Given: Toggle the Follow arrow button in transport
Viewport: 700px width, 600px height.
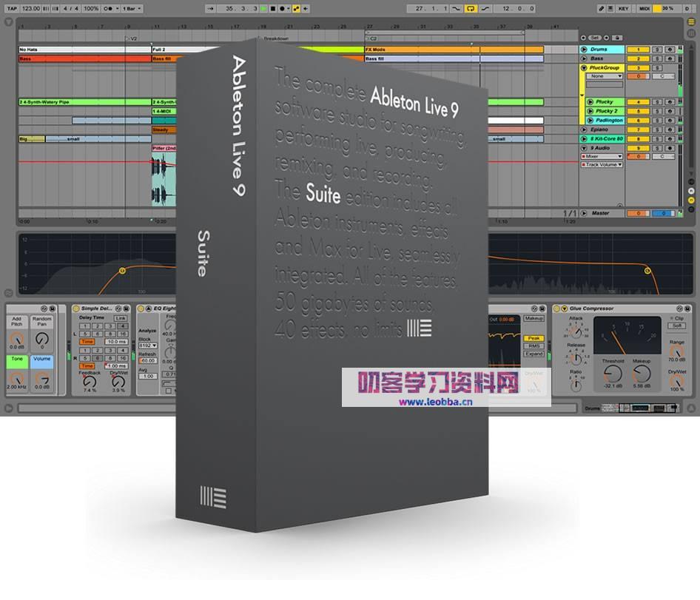Looking at the screenshot, I should pyautogui.click(x=211, y=8).
